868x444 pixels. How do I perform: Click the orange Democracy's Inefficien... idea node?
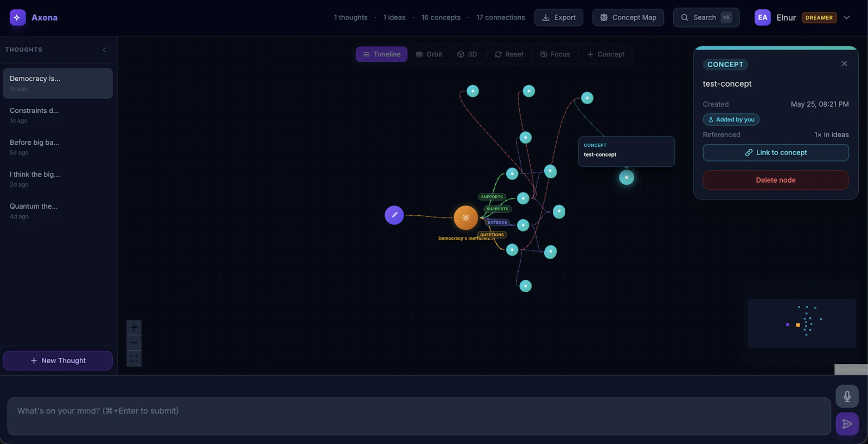[465, 217]
